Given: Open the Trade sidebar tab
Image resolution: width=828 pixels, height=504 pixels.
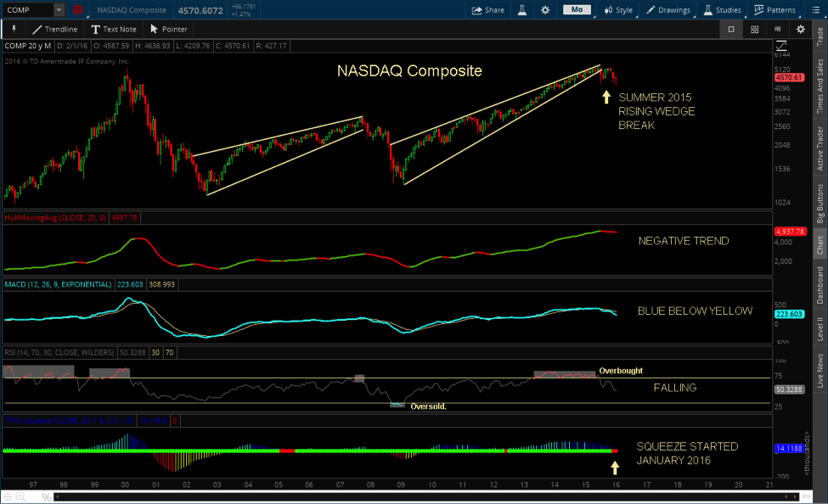Looking at the screenshot, I should tap(820, 36).
